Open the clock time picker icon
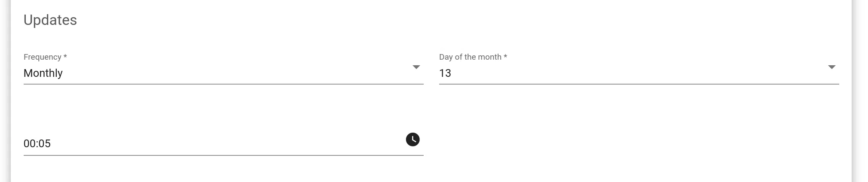Viewport: 868px width, 182px height. (x=412, y=140)
